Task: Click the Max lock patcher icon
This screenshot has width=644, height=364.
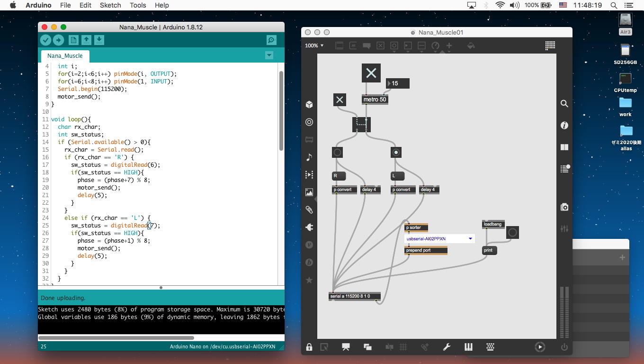Action: (x=309, y=347)
